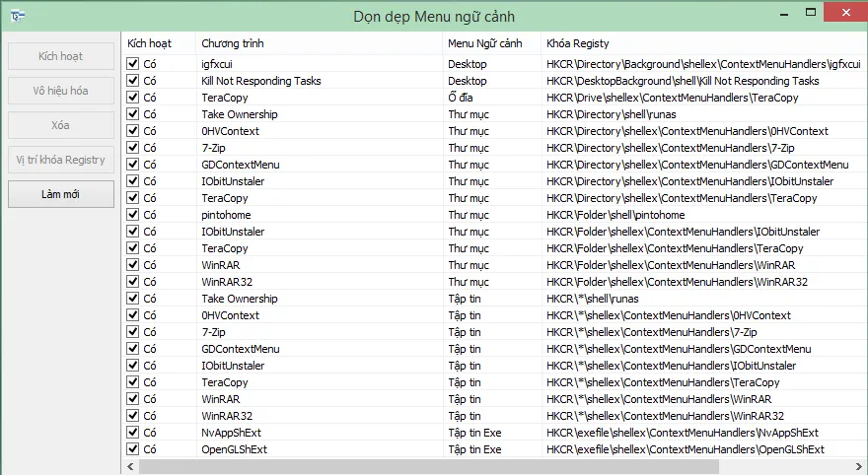868x475 pixels.
Task: Click the Làm mới refresh button
Action: coord(61,194)
